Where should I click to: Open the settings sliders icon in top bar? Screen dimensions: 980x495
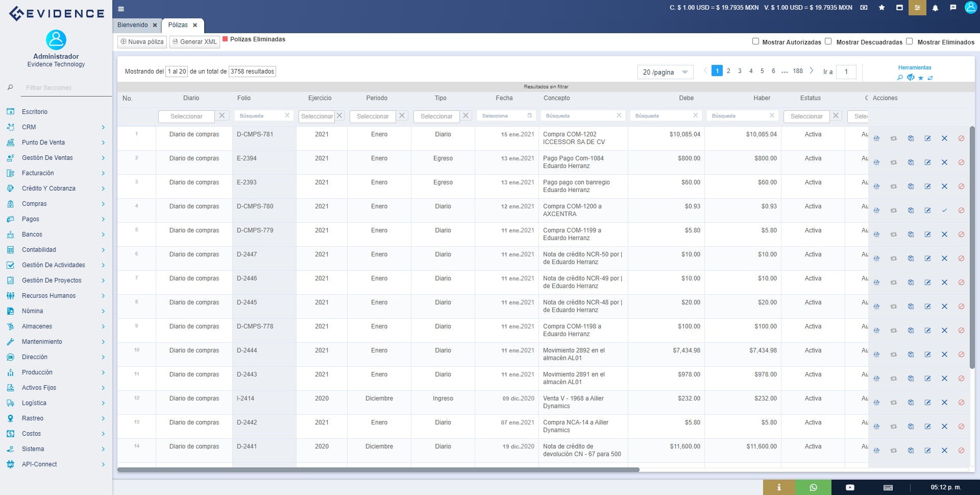click(917, 8)
